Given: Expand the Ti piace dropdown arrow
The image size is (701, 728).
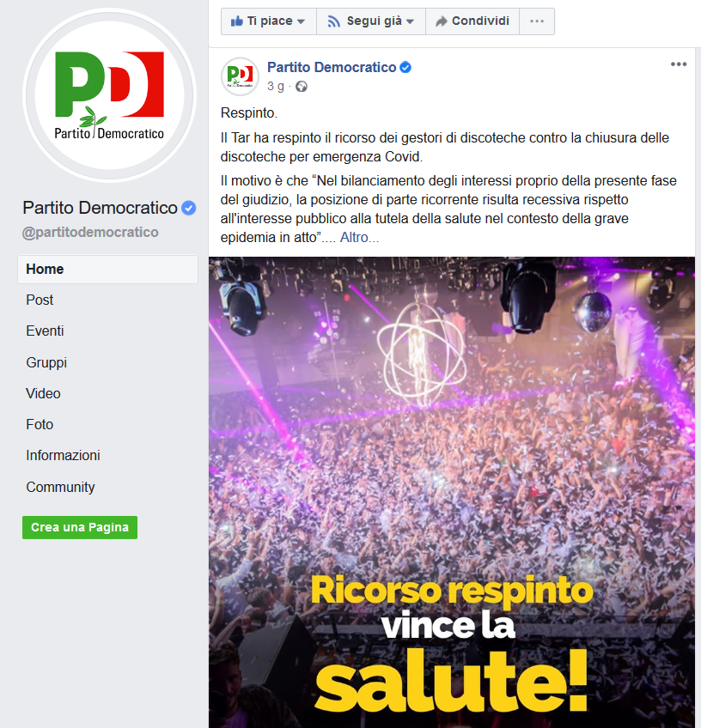Looking at the screenshot, I should (x=301, y=21).
